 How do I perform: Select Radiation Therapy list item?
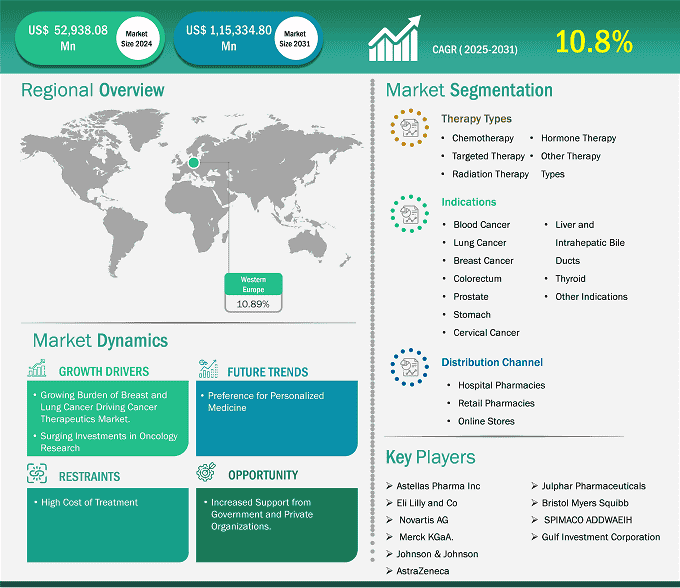[490, 174]
